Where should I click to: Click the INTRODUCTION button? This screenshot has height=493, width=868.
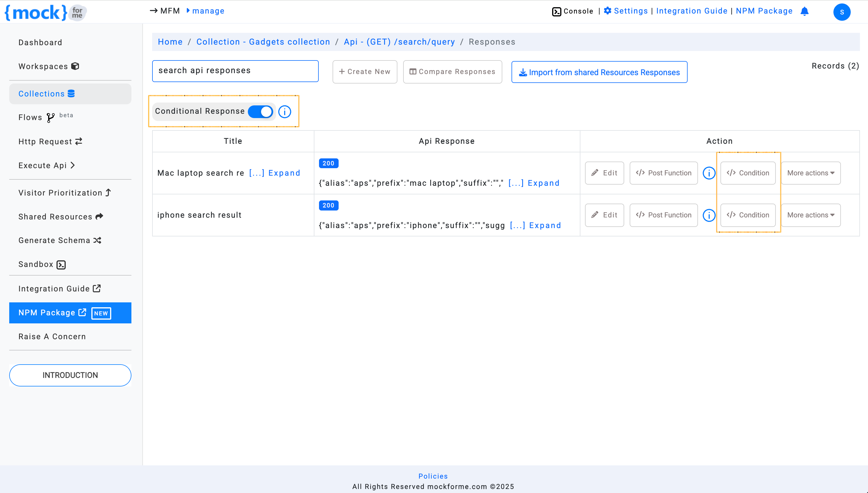tap(70, 375)
